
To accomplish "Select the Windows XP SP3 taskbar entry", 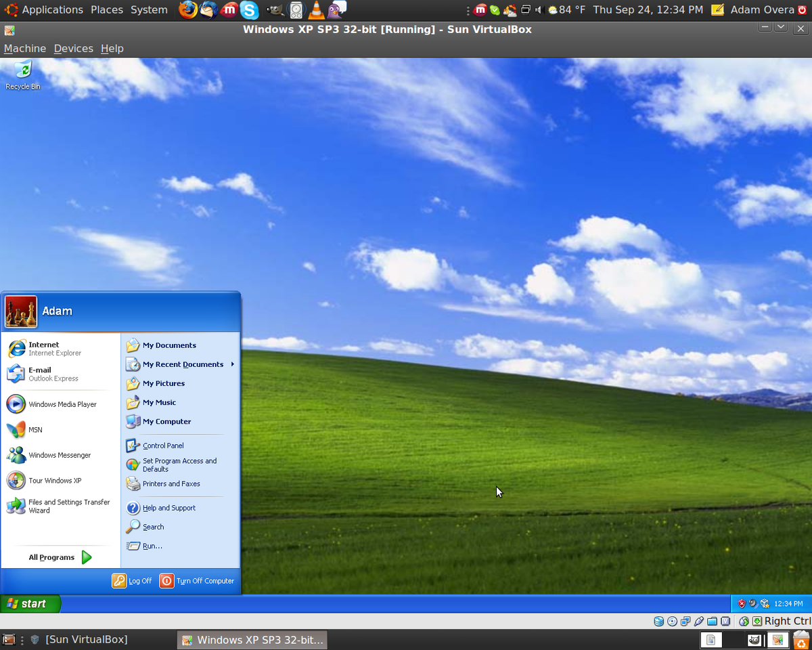I will pos(252,639).
